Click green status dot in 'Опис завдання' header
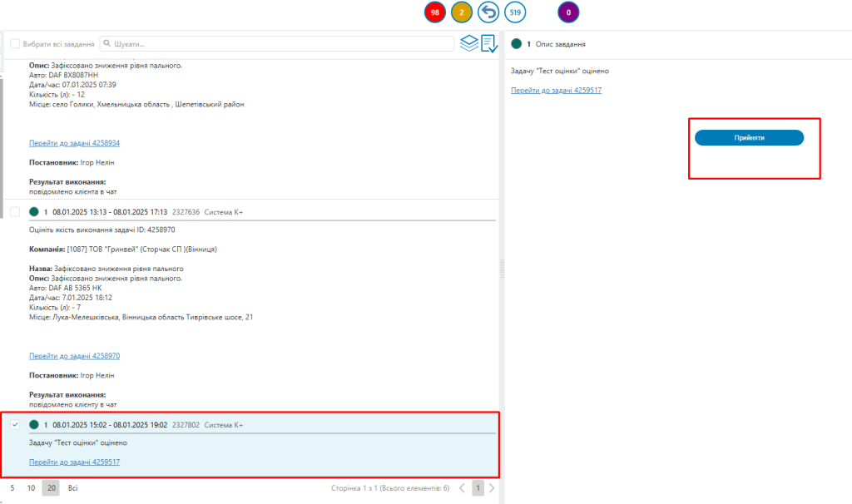Viewport: 852px width, 504px height. pos(516,44)
